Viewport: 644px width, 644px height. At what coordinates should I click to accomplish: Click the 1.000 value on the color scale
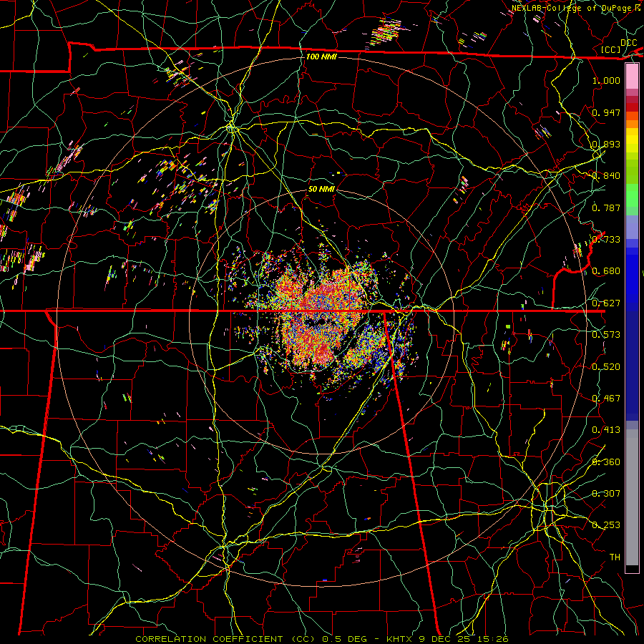(x=606, y=80)
